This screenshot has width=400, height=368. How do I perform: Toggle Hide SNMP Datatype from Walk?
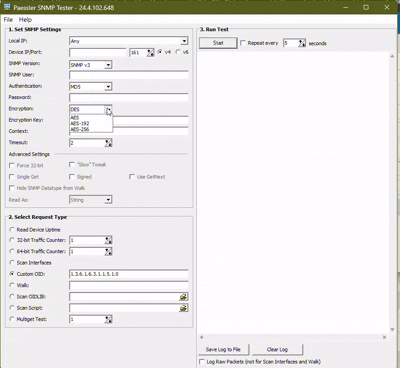coord(12,188)
